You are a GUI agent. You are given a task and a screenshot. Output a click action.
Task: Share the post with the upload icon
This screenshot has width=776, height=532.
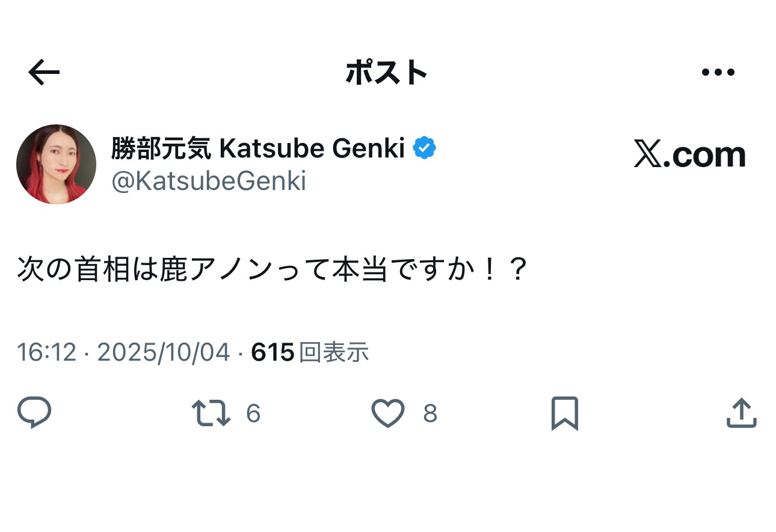[741, 413]
